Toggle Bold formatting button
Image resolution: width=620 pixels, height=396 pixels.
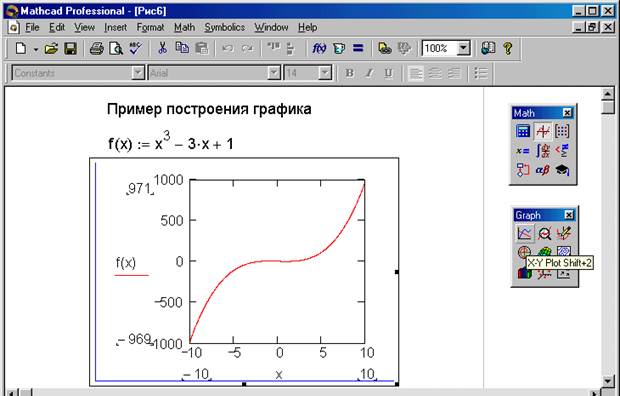(350, 73)
